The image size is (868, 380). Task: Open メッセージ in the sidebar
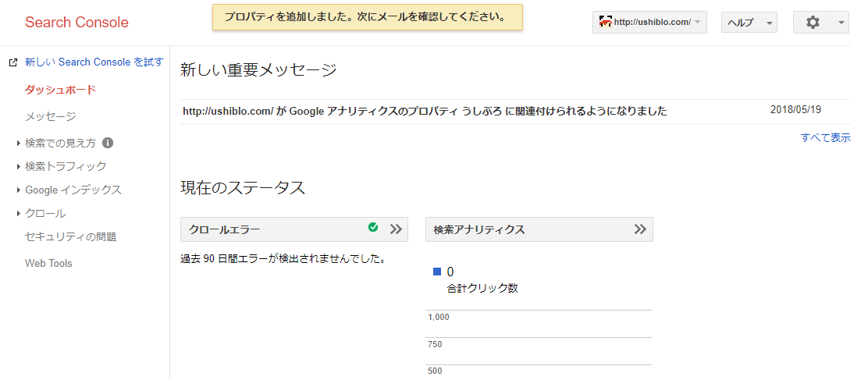51,117
